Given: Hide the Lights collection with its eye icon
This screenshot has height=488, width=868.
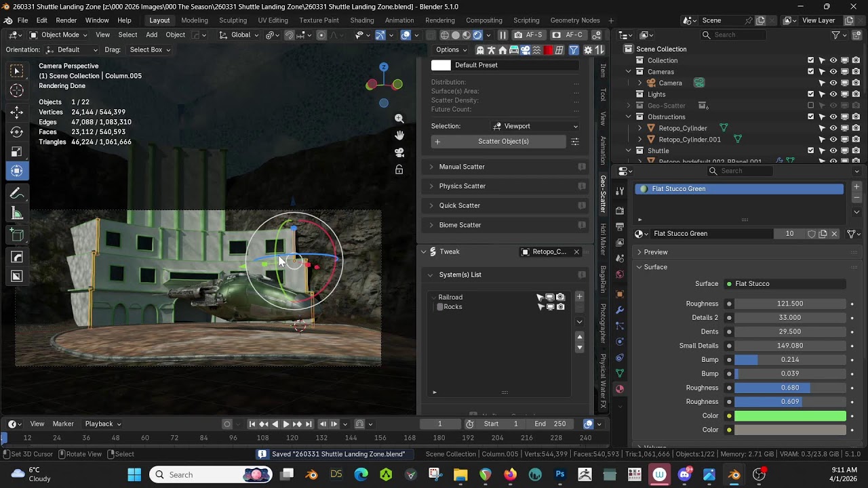Looking at the screenshot, I should point(833,94).
